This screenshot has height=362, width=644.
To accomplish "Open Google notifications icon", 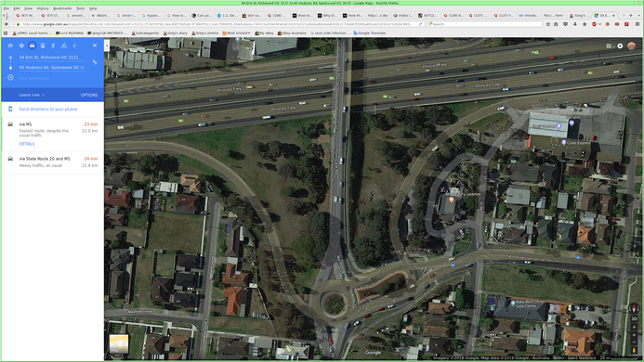I will coord(620,46).
